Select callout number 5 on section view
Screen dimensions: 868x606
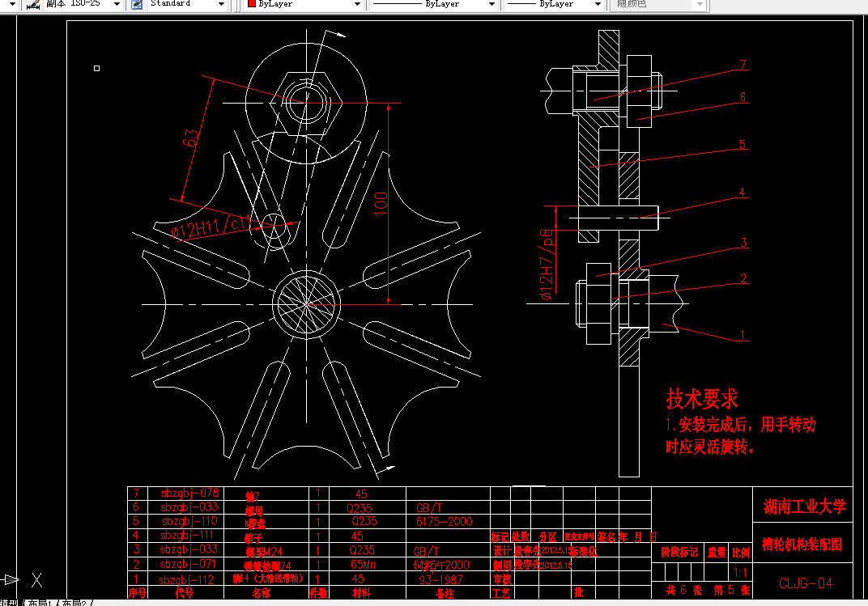[742, 144]
